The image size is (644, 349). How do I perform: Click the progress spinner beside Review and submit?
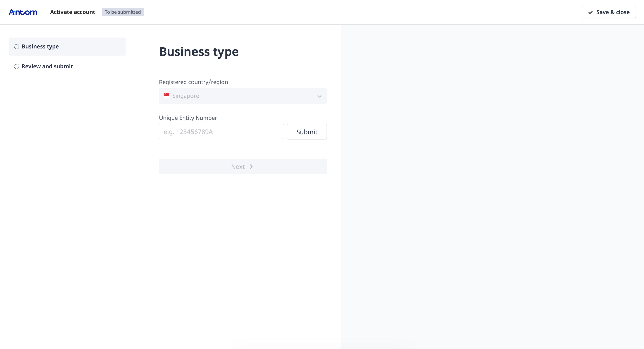coord(17,66)
